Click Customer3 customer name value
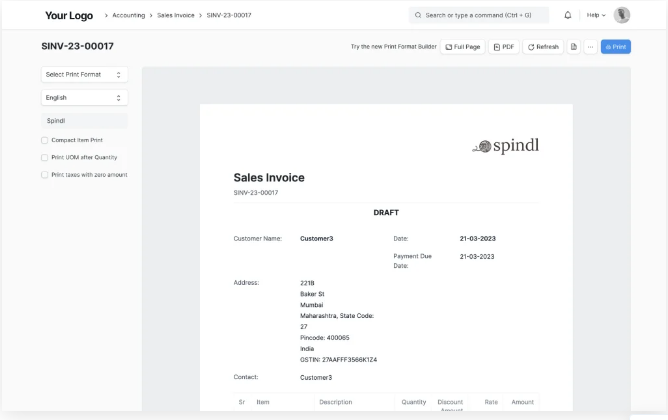The width and height of the screenshot is (668, 420). tap(317, 239)
